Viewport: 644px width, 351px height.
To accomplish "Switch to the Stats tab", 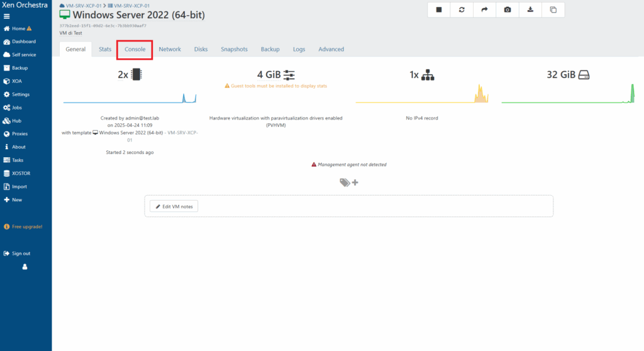I will pyautogui.click(x=105, y=49).
